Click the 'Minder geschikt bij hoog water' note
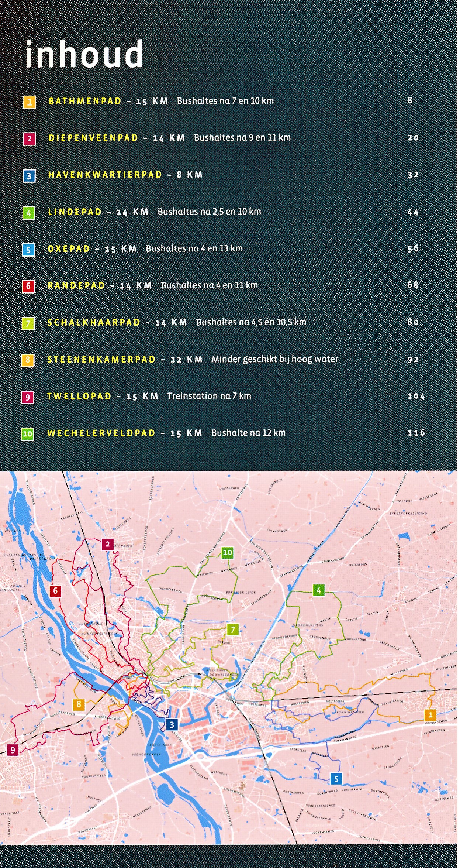460x868 pixels. pyautogui.click(x=274, y=359)
